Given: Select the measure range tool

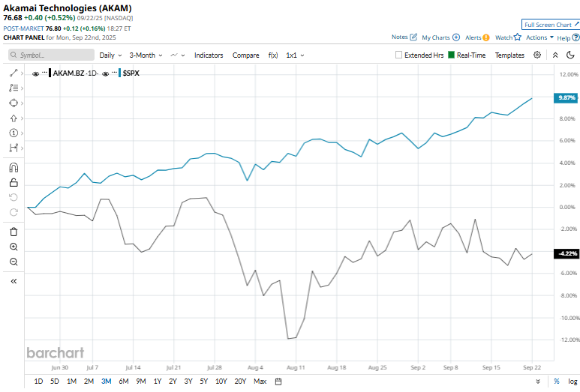Looking at the screenshot, I should (x=14, y=148).
